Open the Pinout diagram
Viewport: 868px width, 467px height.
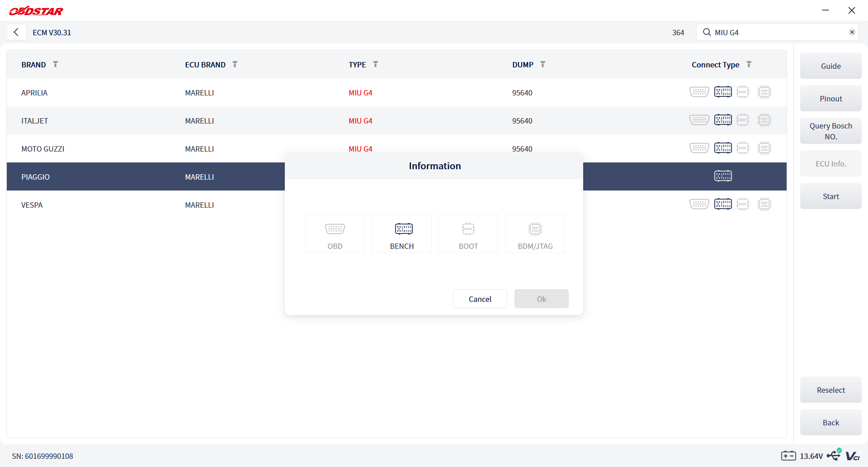click(x=831, y=98)
